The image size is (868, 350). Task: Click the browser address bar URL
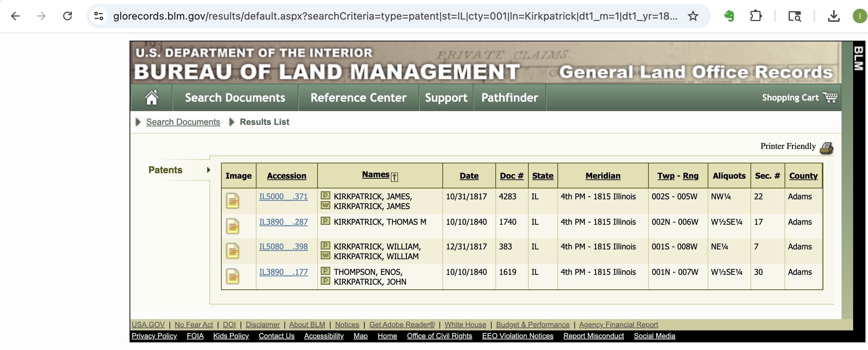[395, 16]
